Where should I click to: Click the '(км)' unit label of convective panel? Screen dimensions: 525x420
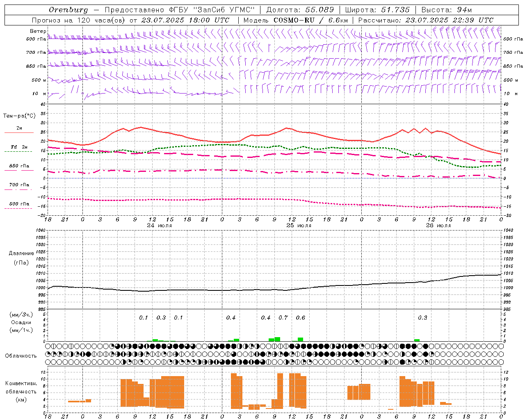21,399
